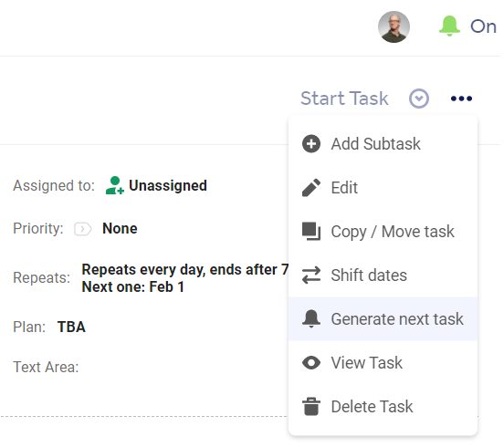The height and width of the screenshot is (447, 504).
Task: Open the user profile avatar
Action: tap(394, 27)
